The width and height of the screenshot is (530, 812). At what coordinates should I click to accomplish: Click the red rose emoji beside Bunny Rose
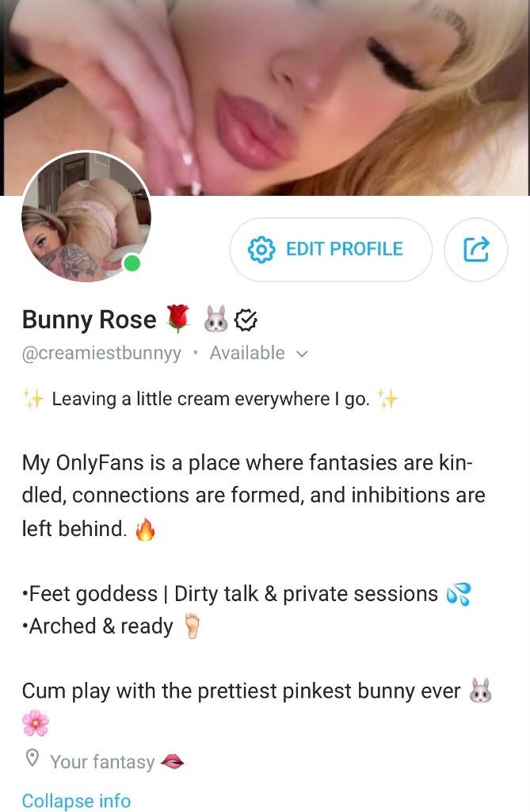[178, 319]
